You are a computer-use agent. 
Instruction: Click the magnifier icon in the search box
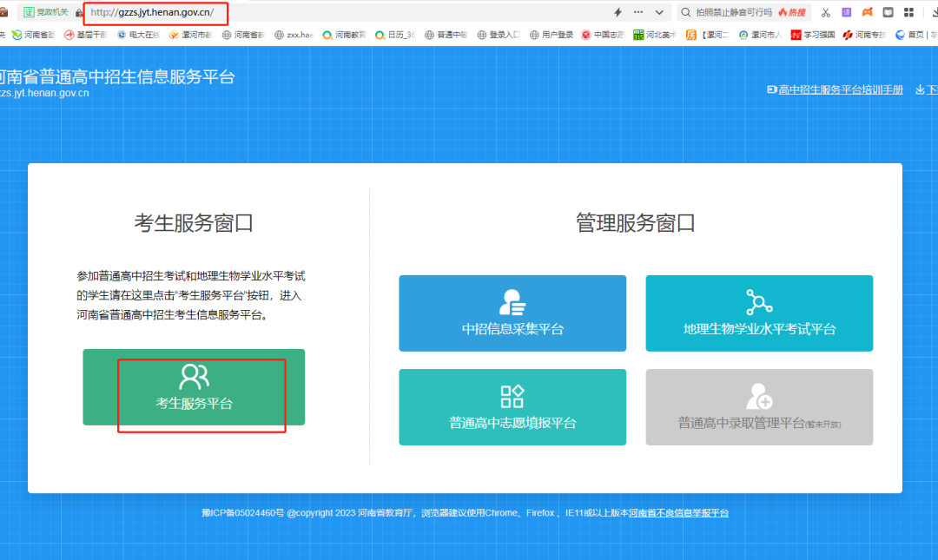coord(684,11)
